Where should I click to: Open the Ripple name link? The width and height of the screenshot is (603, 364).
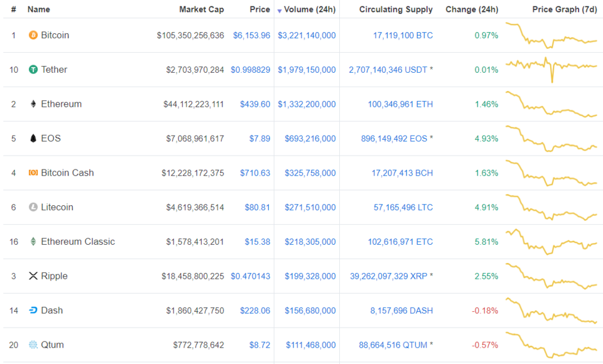tap(54, 276)
